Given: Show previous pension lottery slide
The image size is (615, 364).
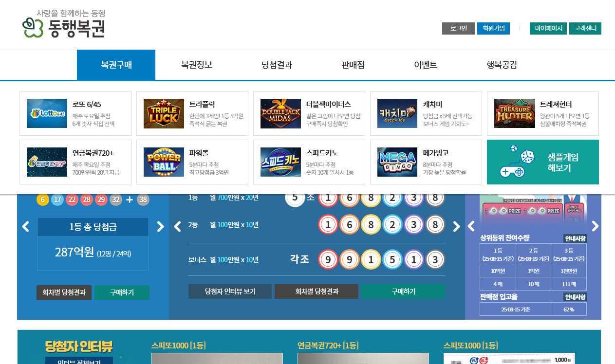Looking at the screenshot, I should [x=178, y=226].
